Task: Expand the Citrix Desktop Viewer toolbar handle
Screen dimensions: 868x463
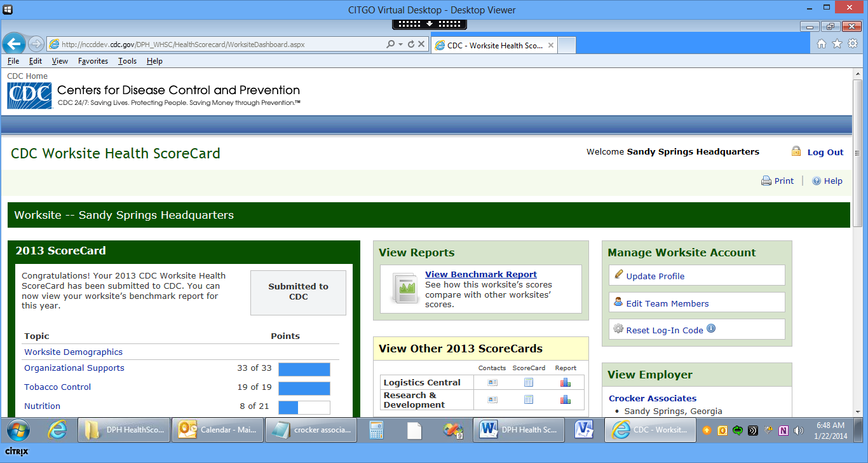Action: point(430,24)
